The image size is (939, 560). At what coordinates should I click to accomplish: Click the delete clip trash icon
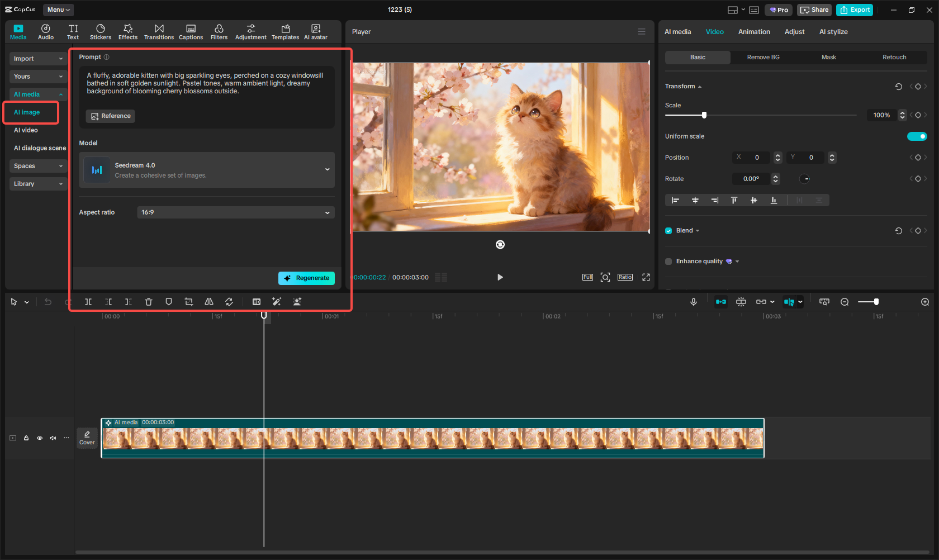(x=149, y=302)
